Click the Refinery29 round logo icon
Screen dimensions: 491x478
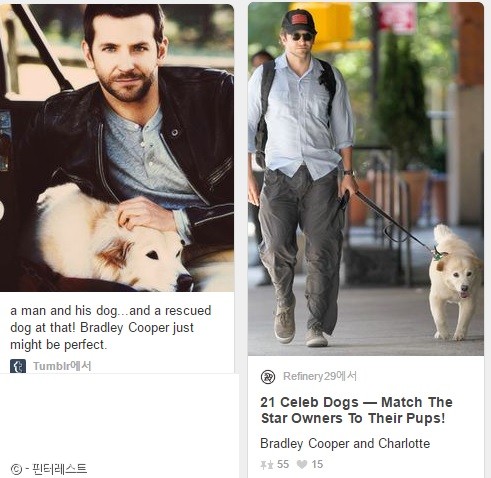click(x=268, y=377)
